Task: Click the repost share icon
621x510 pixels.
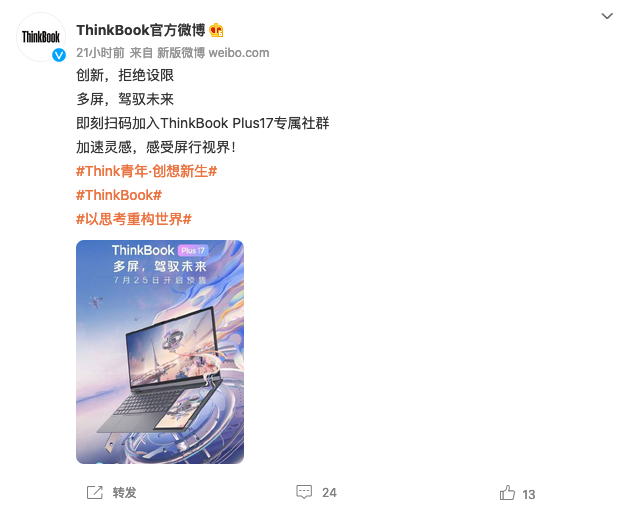Action: [95, 493]
